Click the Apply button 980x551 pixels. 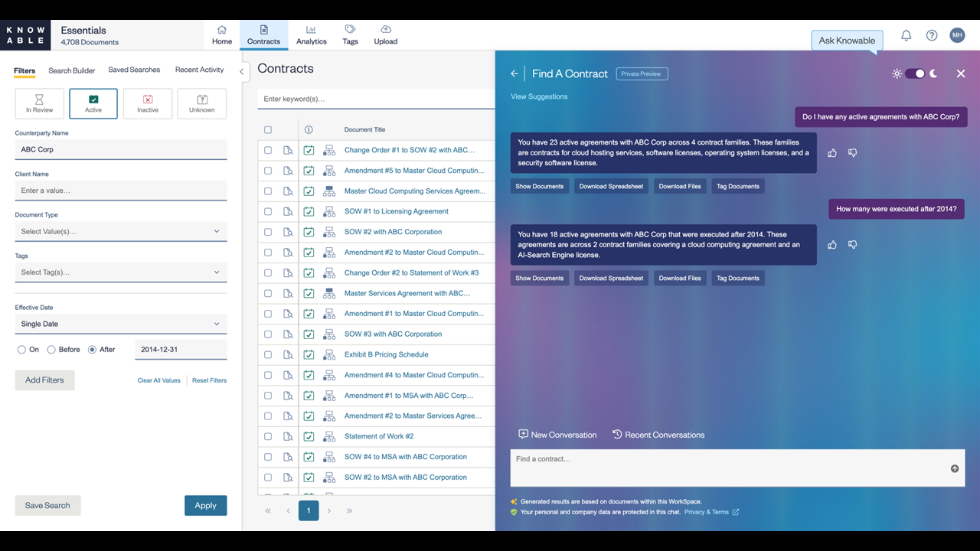(x=205, y=505)
